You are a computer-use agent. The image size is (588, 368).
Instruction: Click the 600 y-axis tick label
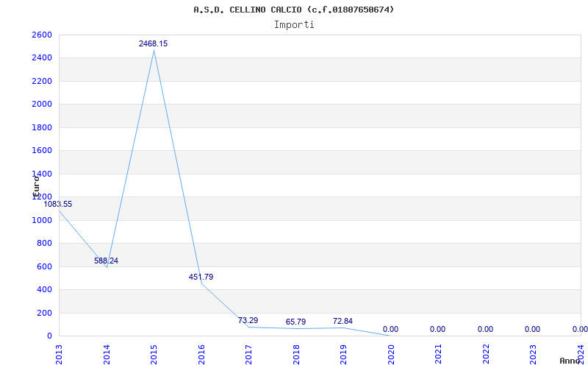click(44, 266)
